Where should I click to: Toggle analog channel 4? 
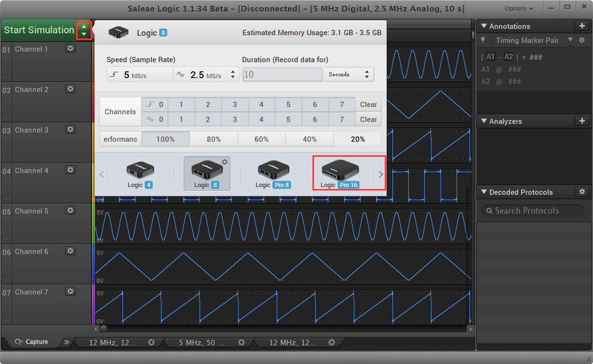[261, 119]
